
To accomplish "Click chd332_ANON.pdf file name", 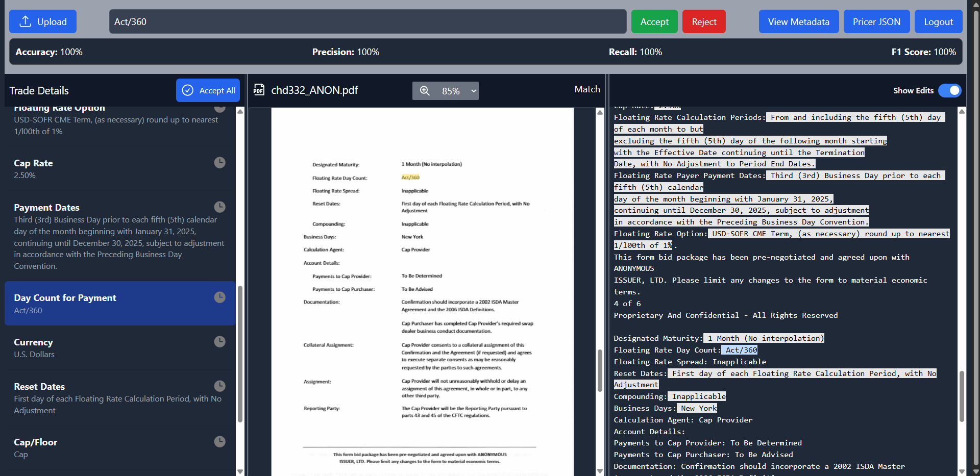I will (x=314, y=90).
